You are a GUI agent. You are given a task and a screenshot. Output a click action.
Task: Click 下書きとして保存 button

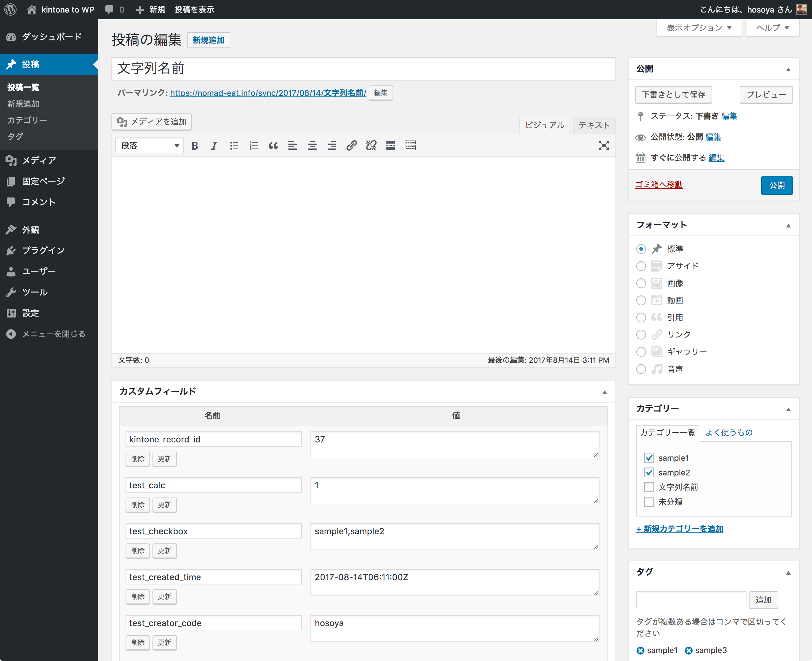tap(673, 94)
